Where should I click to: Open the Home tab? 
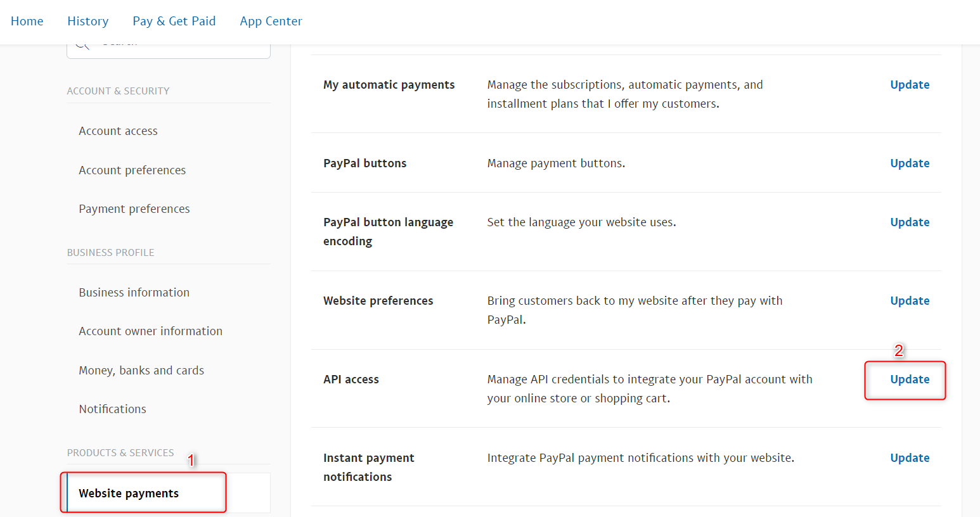coord(27,21)
